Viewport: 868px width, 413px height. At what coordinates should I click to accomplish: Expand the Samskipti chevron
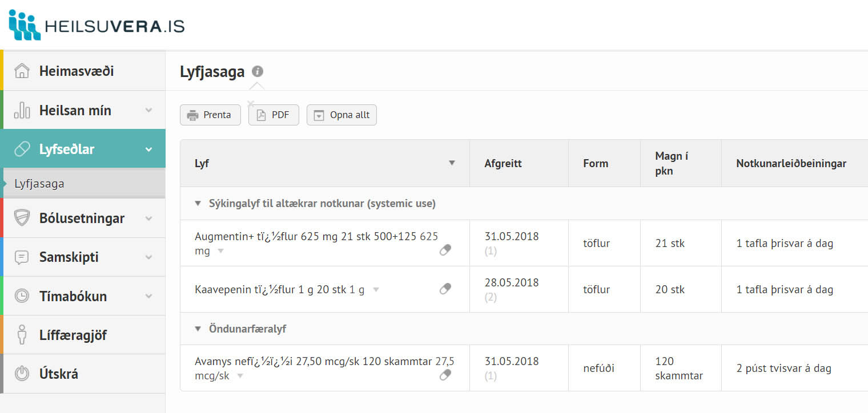(149, 257)
